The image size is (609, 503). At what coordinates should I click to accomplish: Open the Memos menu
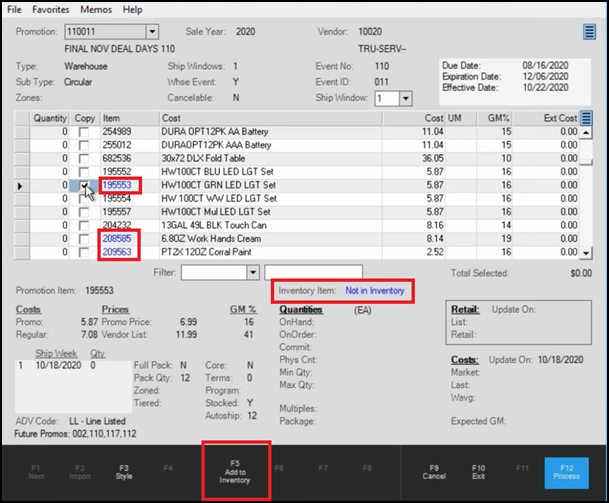click(x=94, y=9)
